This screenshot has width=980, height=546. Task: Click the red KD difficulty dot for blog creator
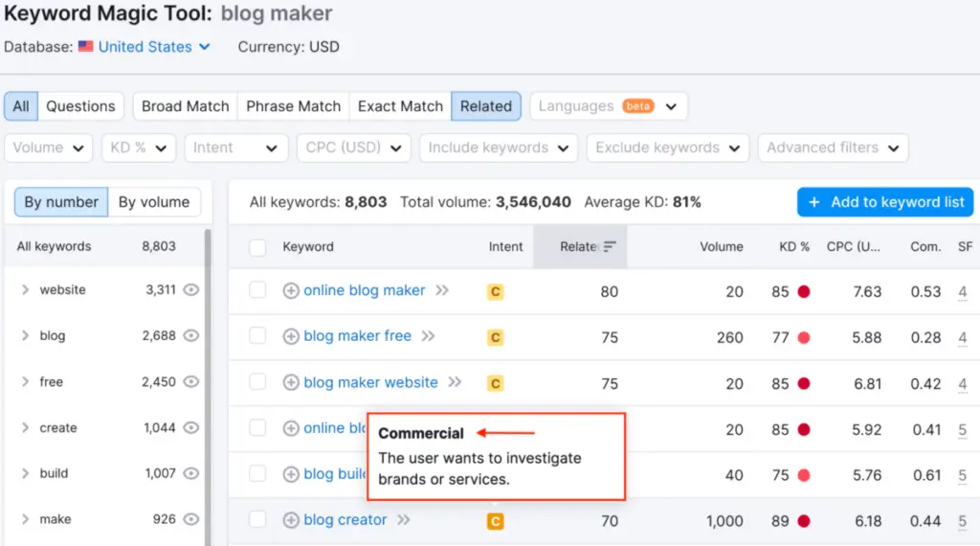pyautogui.click(x=804, y=521)
